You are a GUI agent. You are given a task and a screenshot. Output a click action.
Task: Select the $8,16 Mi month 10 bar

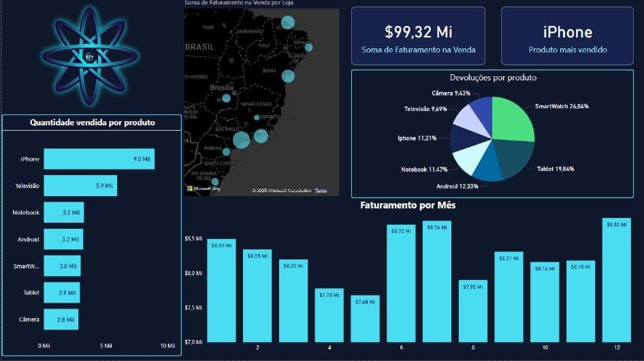[x=545, y=302]
